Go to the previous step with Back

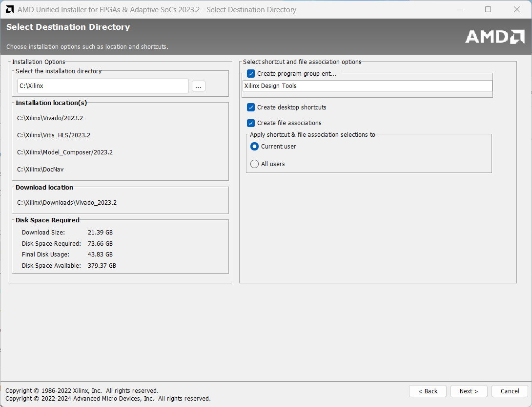[428, 391]
